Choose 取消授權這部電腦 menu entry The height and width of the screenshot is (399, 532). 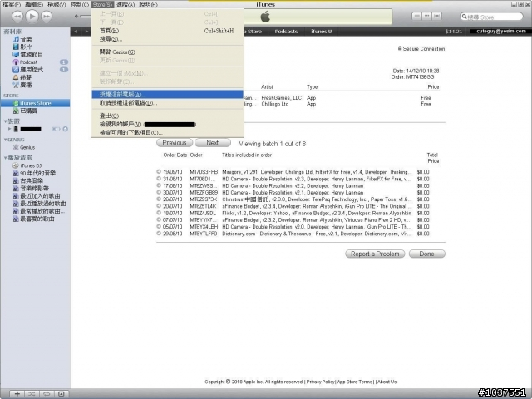pyautogui.click(x=167, y=103)
